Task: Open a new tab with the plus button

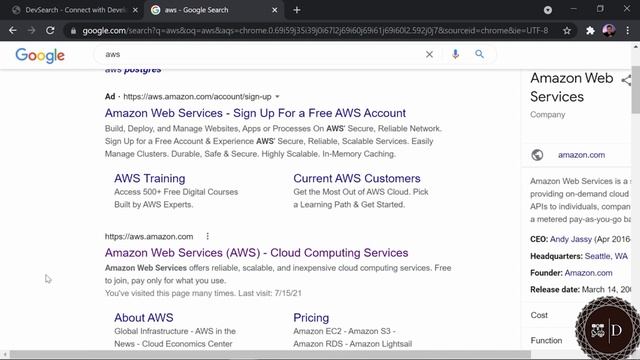Action: coord(297,10)
